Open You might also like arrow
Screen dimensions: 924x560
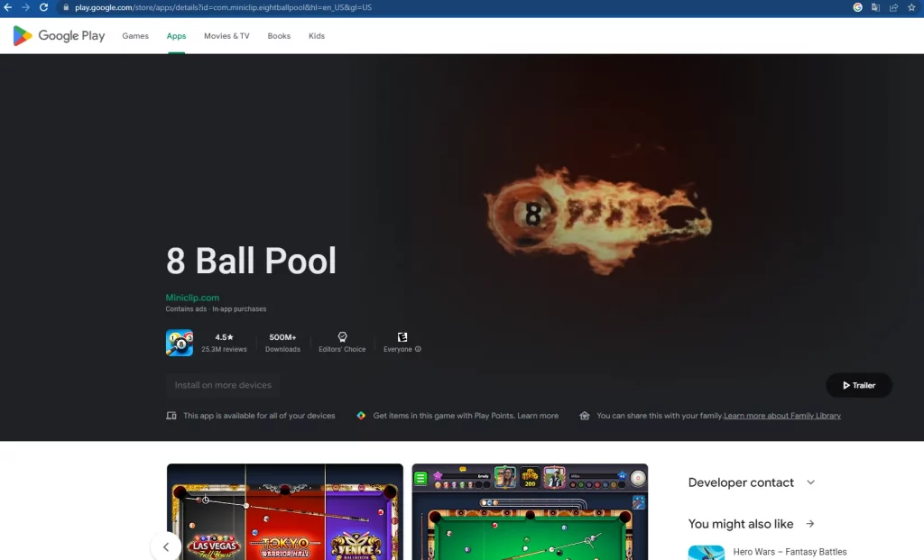click(x=810, y=524)
